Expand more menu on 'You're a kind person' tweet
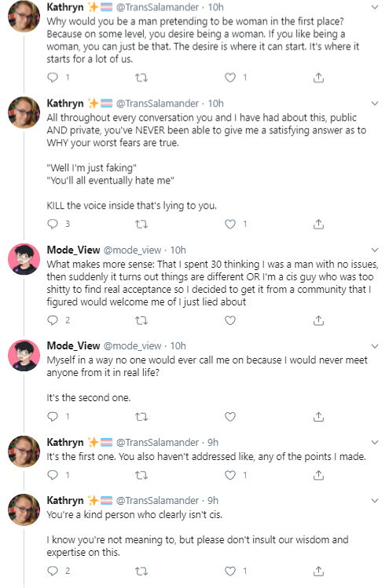 (374, 501)
